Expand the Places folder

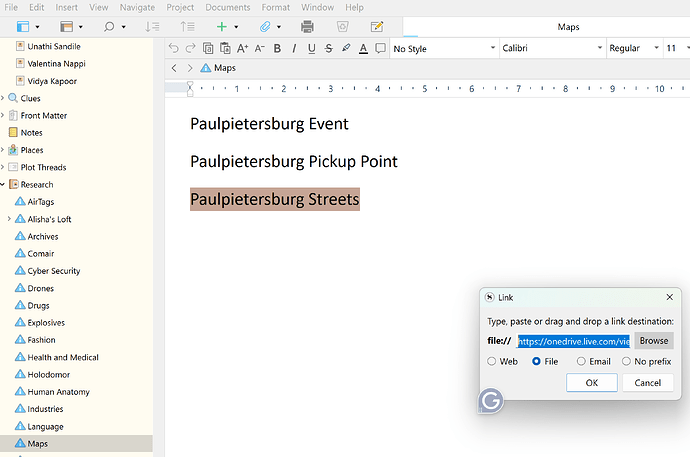click(3, 150)
